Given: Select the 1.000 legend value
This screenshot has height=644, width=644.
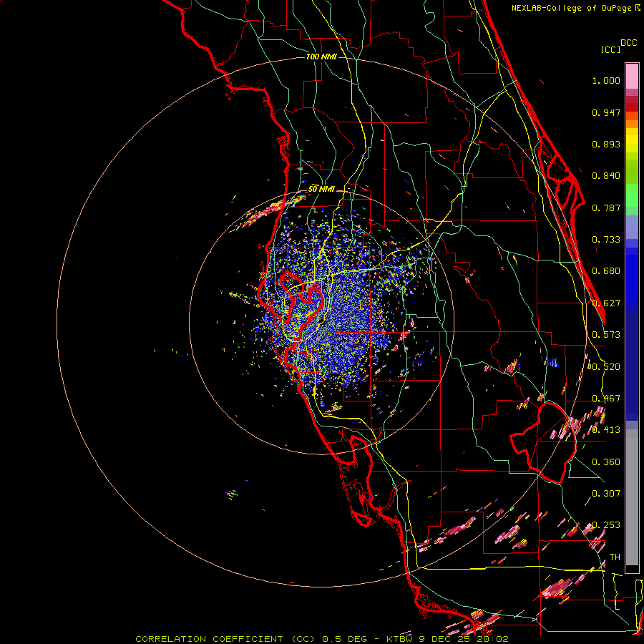Looking at the screenshot, I should (x=606, y=80).
